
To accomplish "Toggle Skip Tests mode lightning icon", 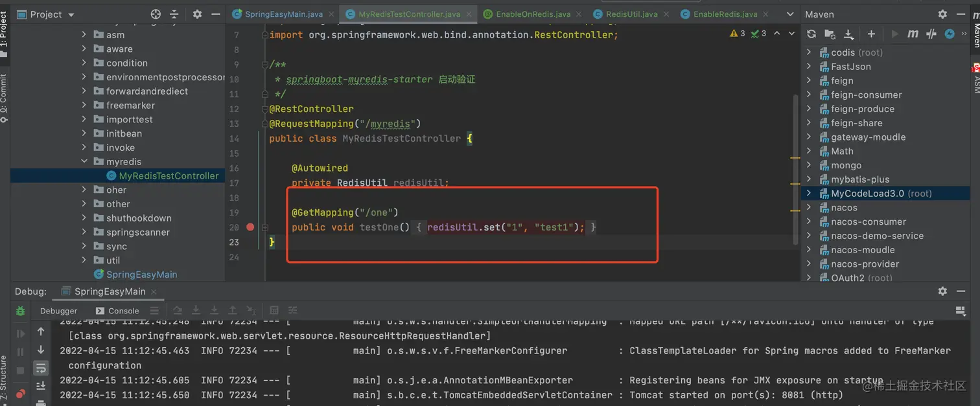I will [x=950, y=34].
